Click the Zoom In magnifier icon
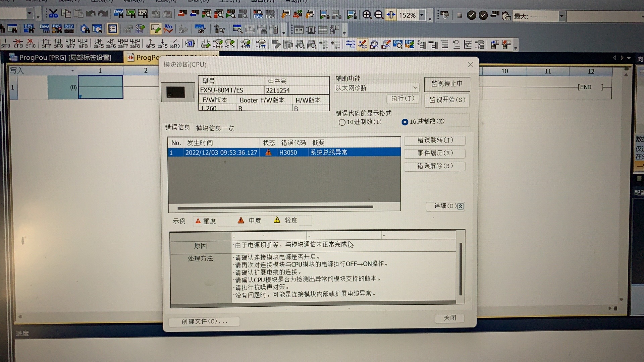Viewport: 644px width, 362px height. point(367,15)
